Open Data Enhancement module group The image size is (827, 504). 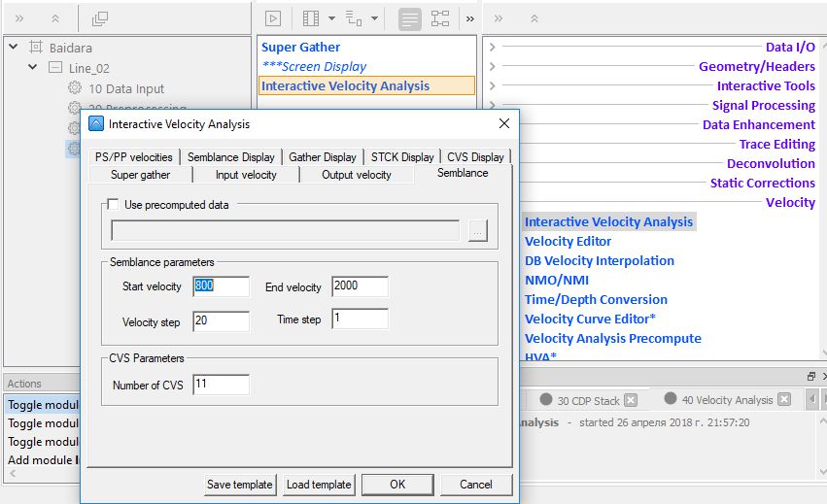click(758, 125)
